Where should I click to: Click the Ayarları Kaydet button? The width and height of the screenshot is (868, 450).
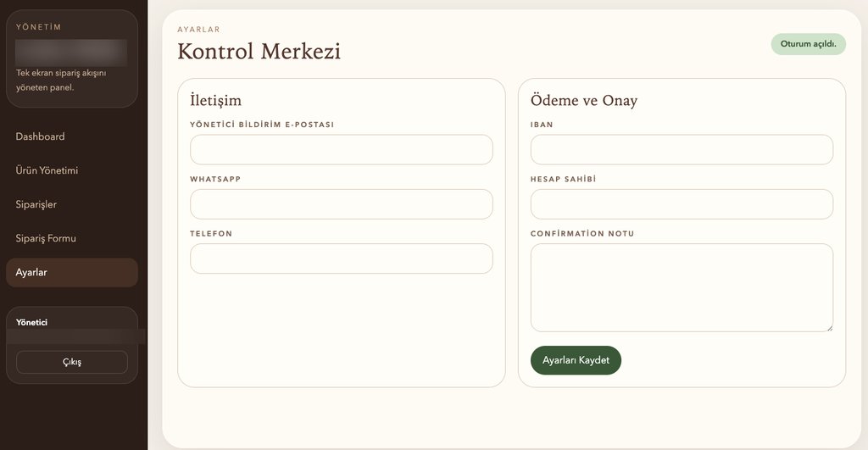576,360
